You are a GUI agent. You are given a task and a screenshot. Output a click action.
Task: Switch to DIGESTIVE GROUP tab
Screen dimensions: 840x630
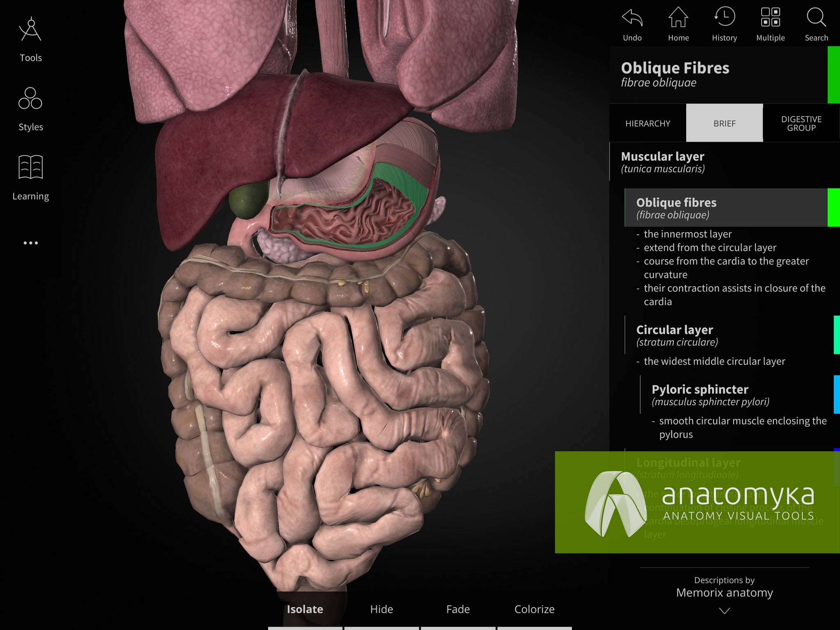[x=801, y=123]
